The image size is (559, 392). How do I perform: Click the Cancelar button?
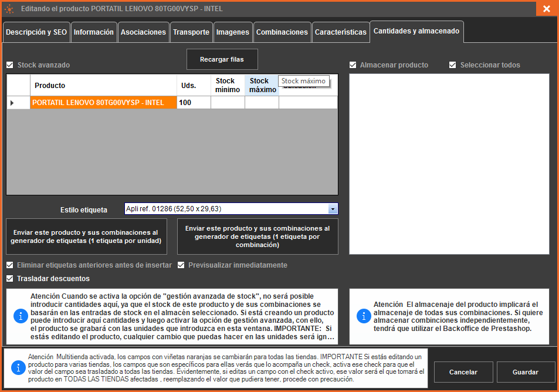tap(463, 372)
